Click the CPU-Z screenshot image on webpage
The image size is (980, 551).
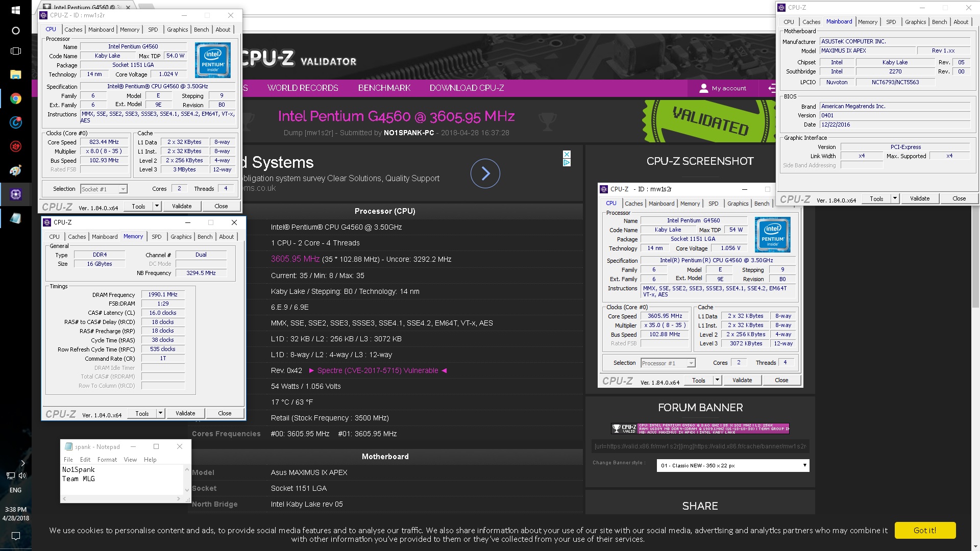(x=700, y=285)
